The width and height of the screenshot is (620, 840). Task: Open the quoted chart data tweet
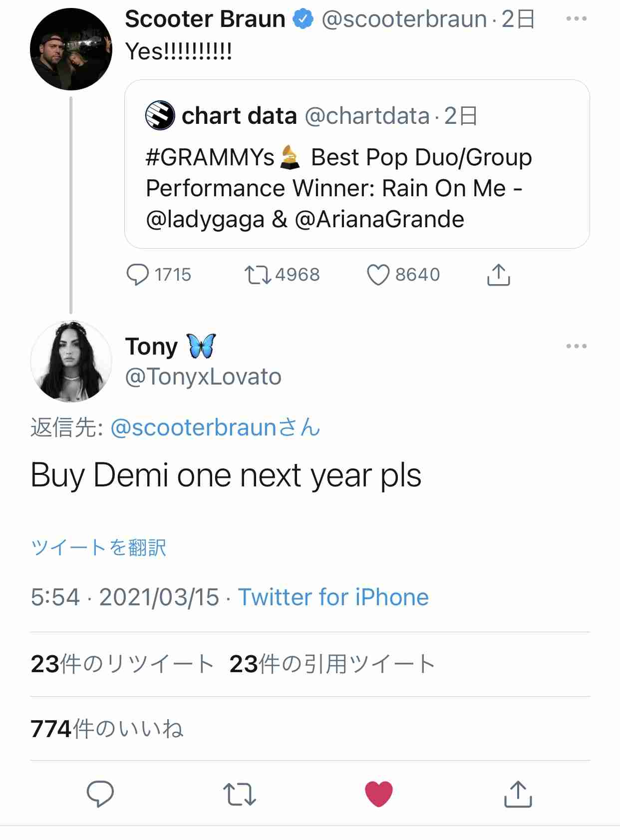(x=357, y=164)
